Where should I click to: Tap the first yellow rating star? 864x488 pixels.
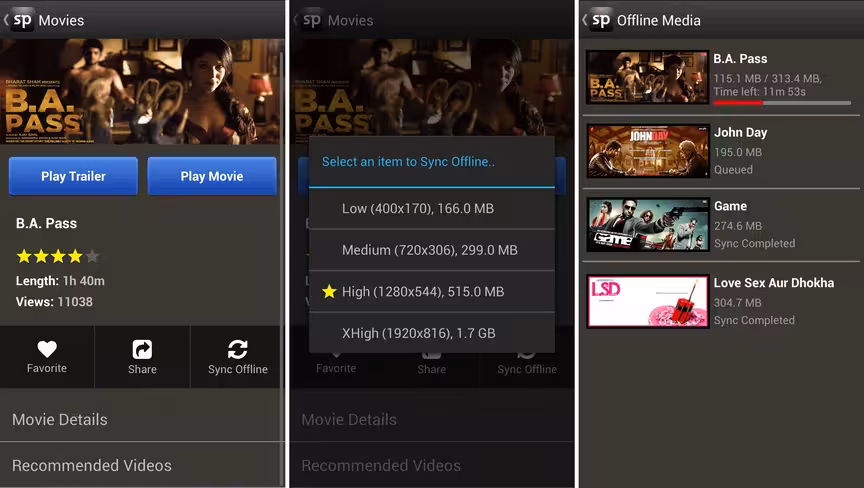(x=24, y=256)
